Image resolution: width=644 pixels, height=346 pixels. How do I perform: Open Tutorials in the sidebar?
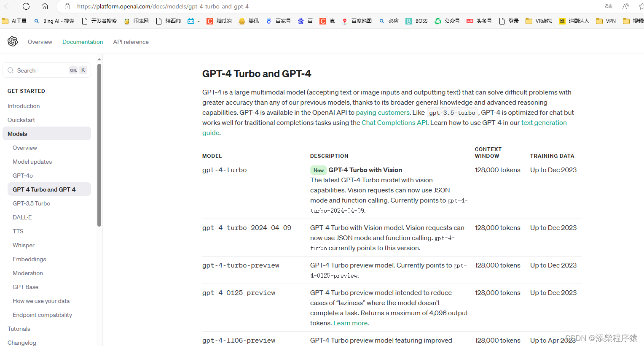pyautogui.click(x=19, y=329)
